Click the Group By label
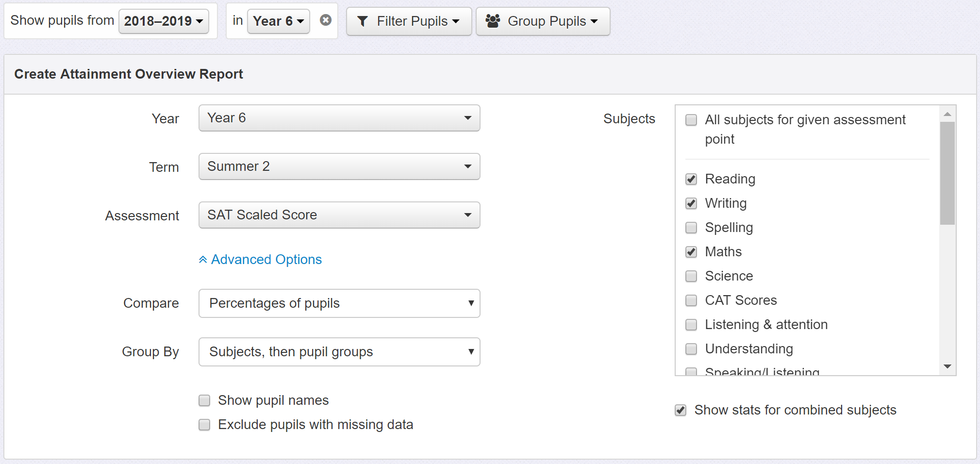This screenshot has width=980, height=464. tap(150, 352)
